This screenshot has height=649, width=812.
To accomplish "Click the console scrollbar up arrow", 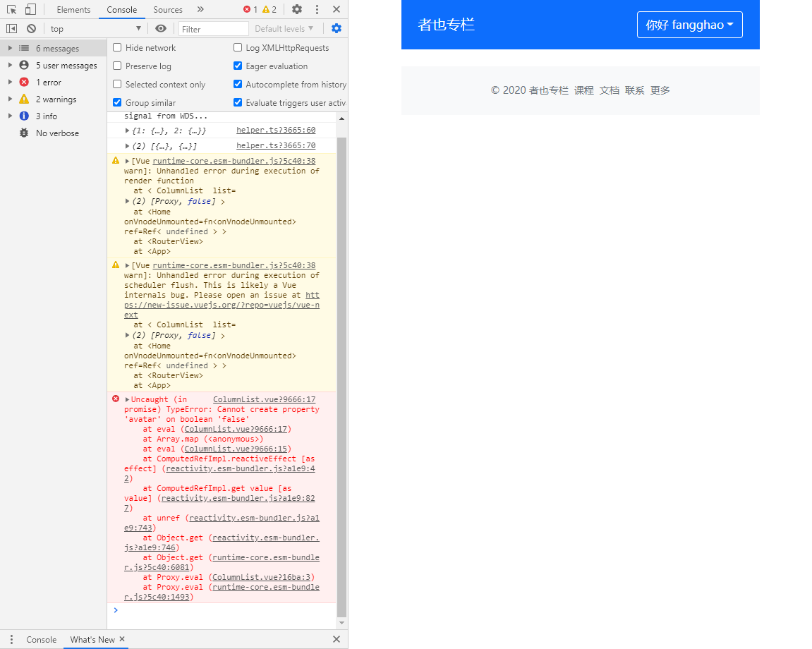I will (x=341, y=119).
